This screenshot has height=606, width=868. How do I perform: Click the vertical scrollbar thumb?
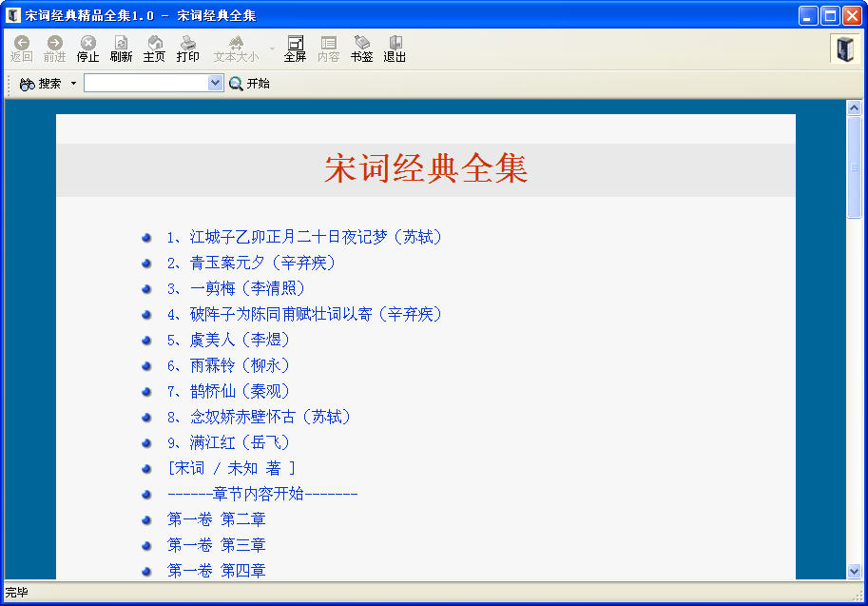[854, 166]
